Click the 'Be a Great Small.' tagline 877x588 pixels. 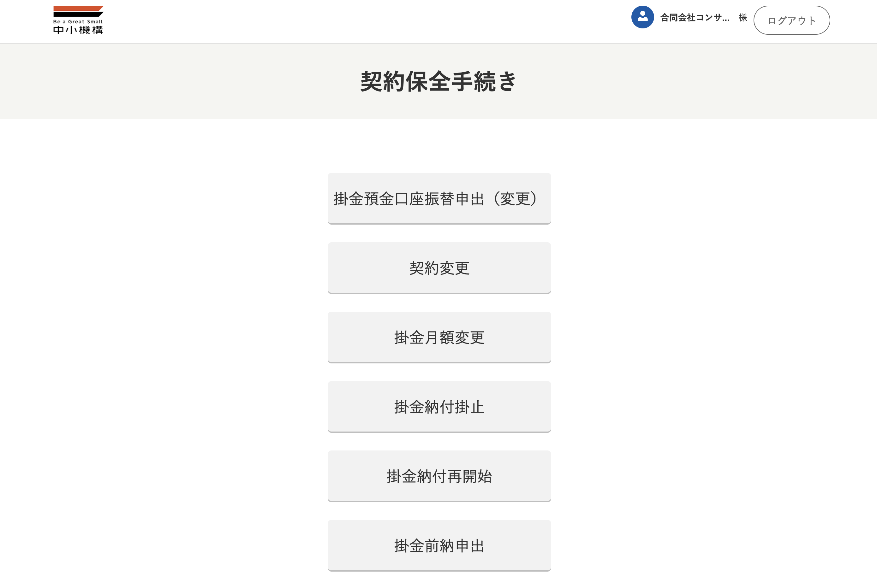coord(78,22)
